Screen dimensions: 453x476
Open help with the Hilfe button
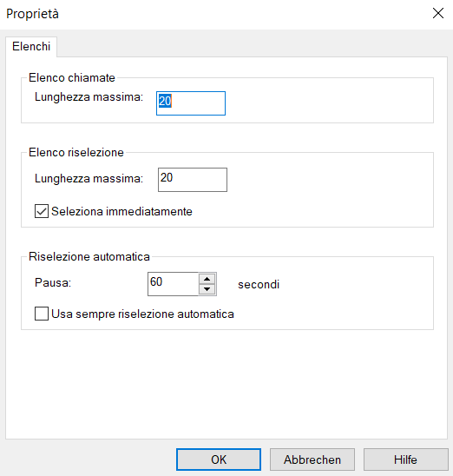pos(405,459)
